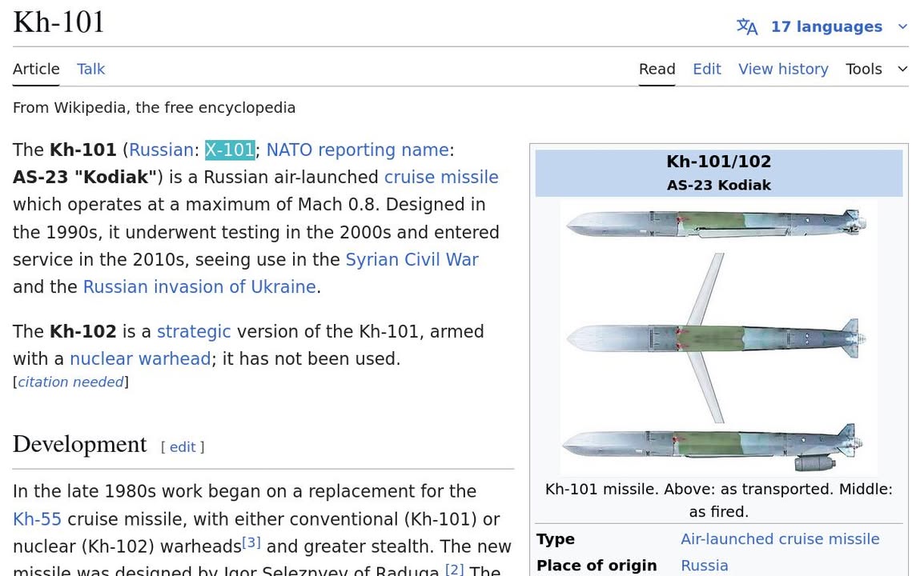924x576 pixels.
Task: Click the strategic link
Action: (194, 332)
